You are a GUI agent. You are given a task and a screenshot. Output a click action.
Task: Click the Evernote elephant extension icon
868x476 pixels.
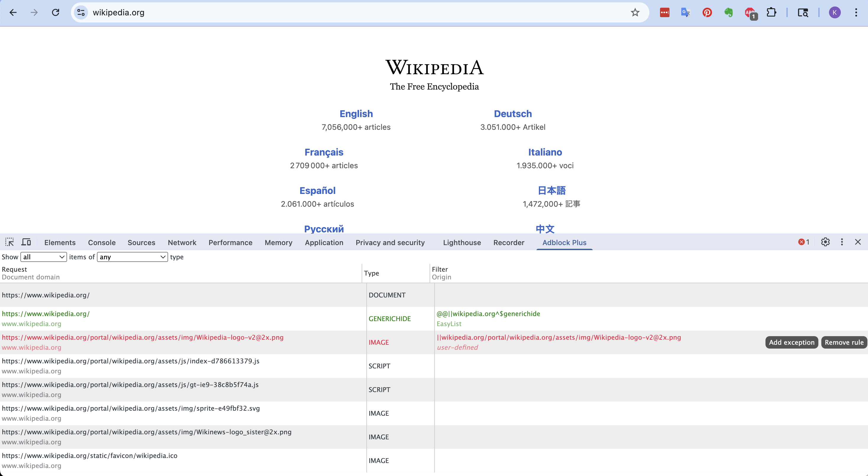[x=729, y=13]
